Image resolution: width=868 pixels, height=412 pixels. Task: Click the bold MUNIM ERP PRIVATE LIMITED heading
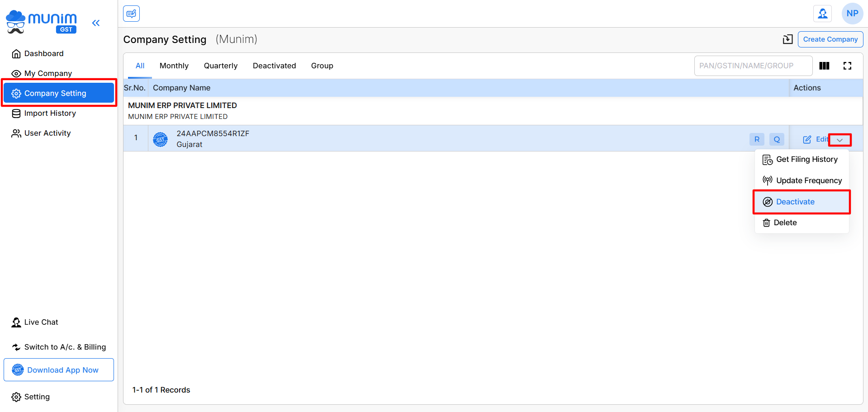click(x=182, y=105)
